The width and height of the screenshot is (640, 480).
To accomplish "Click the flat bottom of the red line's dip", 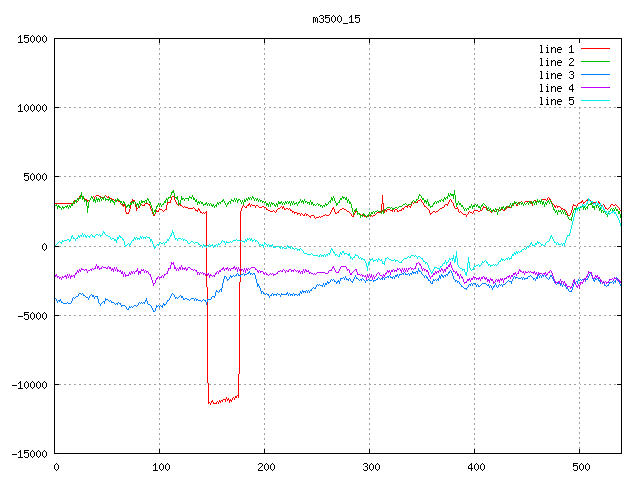I will (222, 400).
